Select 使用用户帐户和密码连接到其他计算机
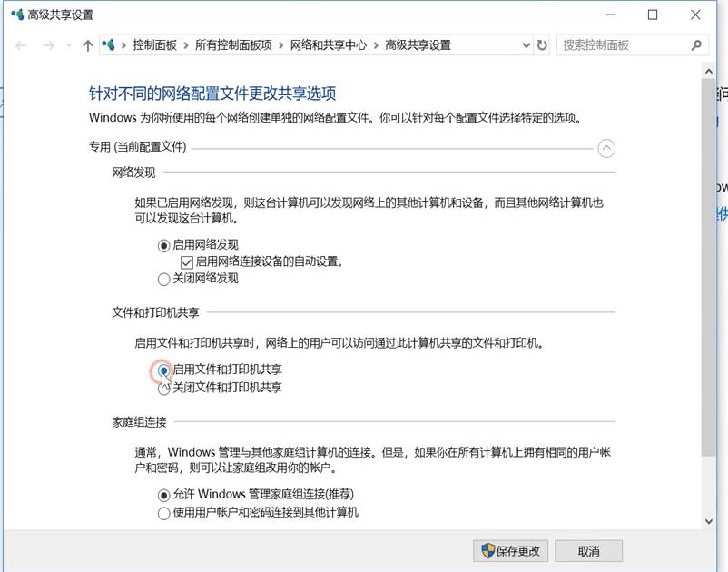This screenshot has height=572, width=728. [x=162, y=513]
